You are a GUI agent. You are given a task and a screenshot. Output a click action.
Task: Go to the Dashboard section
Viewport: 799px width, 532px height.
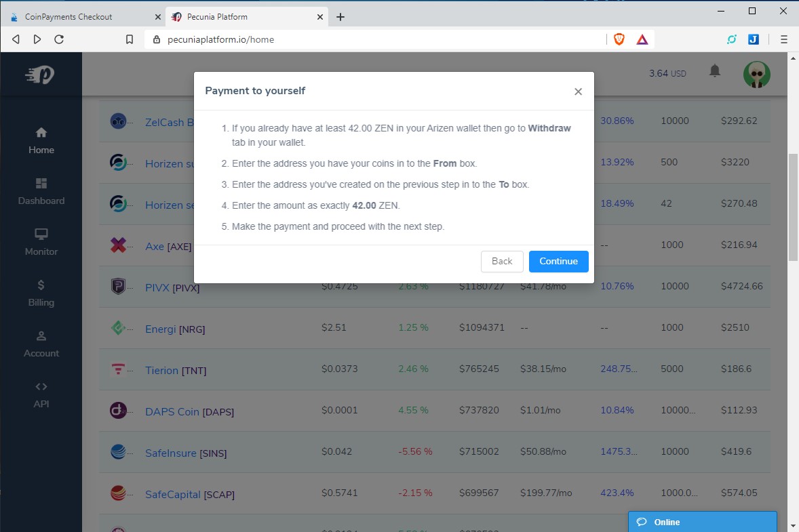pos(41,192)
